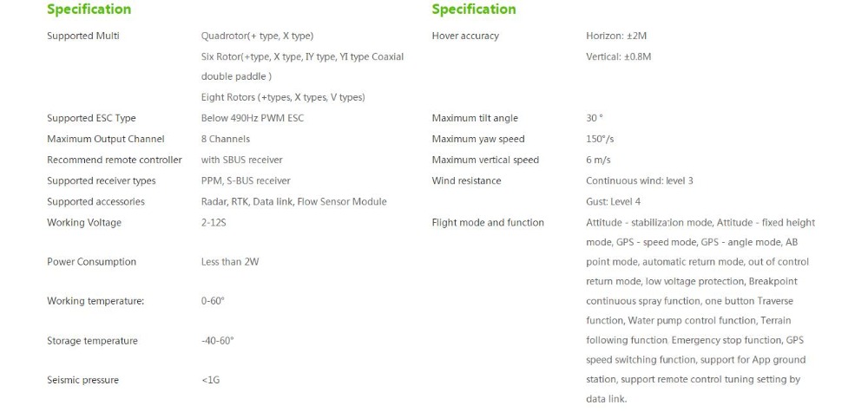Click the Quadrotor(+ type, X type) value
Viewport: 868px width, 412px height.
[x=258, y=36]
